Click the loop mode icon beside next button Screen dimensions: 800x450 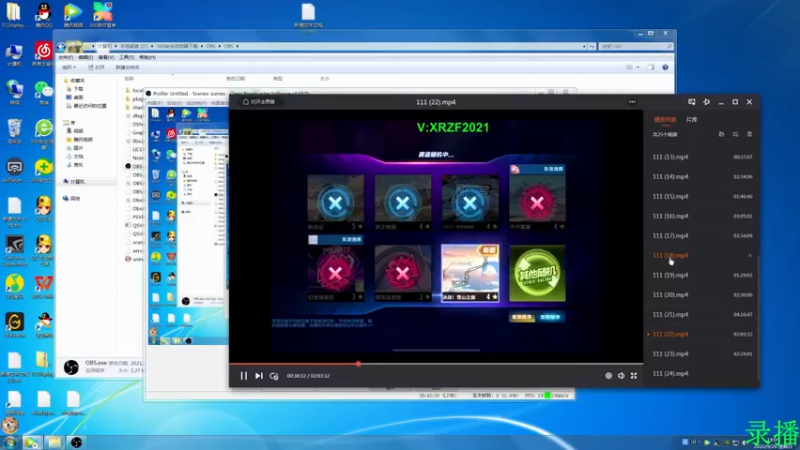pos(274,376)
